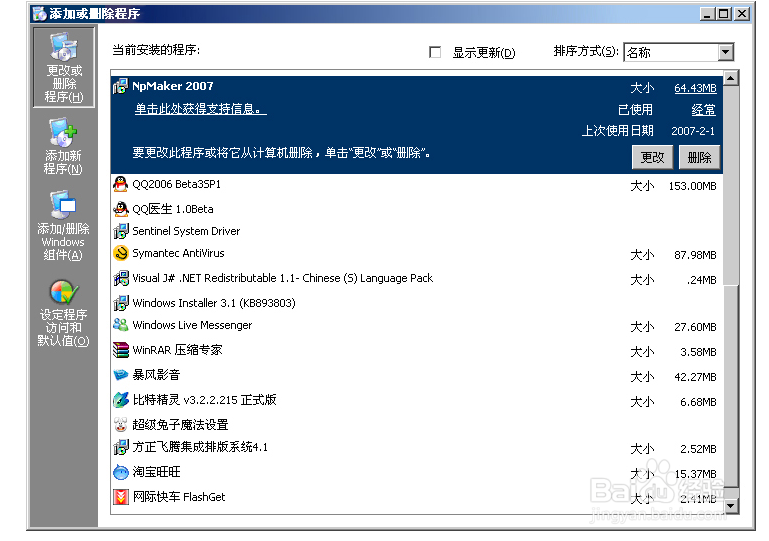The width and height of the screenshot is (769, 541).
Task: Click the Symantec AntiVirus icon
Action: [x=121, y=253]
